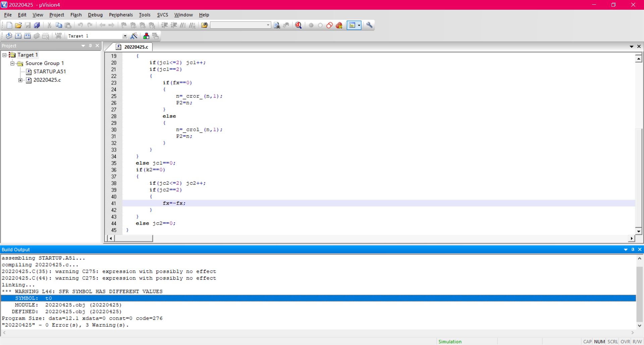The height and width of the screenshot is (345, 644).
Task: Download code to flash (LOAD)
Action: pyautogui.click(x=58, y=36)
